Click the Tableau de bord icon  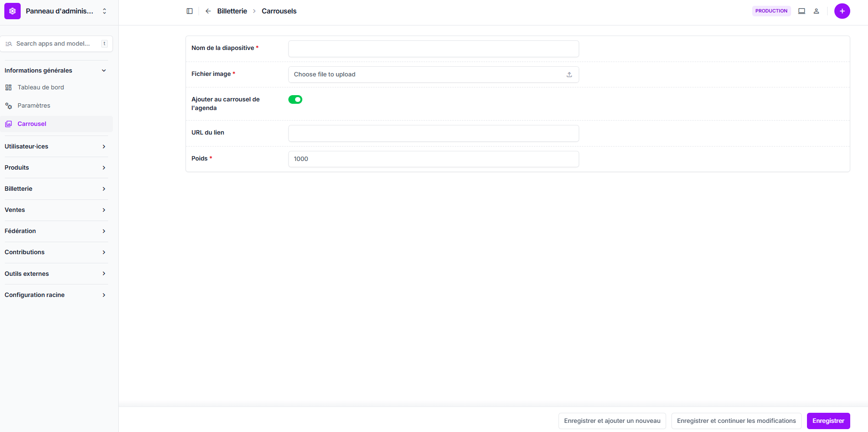[x=9, y=87]
